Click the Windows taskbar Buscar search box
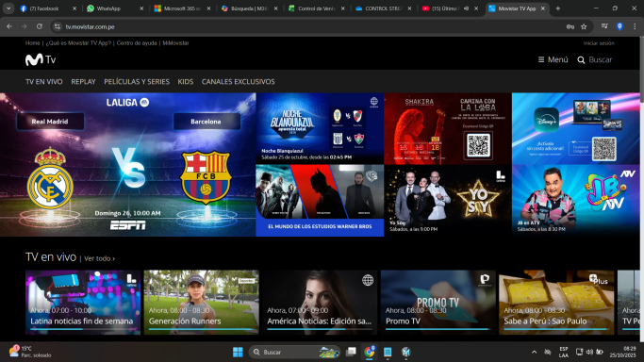Viewport: 644px width, 362px height. coord(294,353)
